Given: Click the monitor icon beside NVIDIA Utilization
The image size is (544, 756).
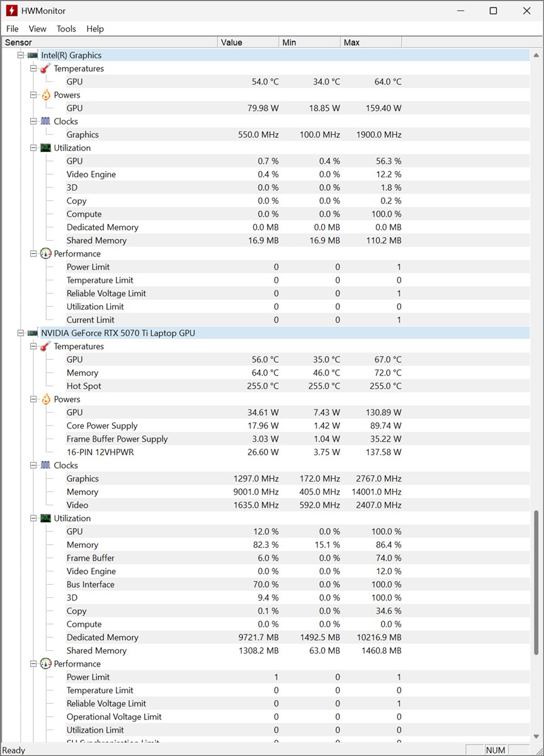Looking at the screenshot, I should pyautogui.click(x=45, y=518).
